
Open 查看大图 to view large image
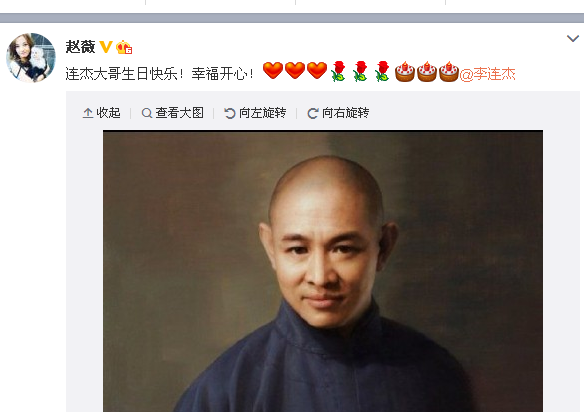(172, 113)
